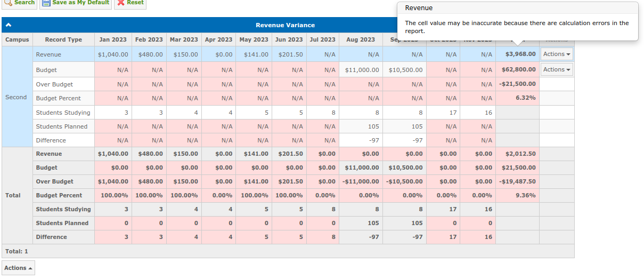Click Students Studying label in Second campus
Image resolution: width=644 pixels, height=279 pixels.
click(x=63, y=113)
